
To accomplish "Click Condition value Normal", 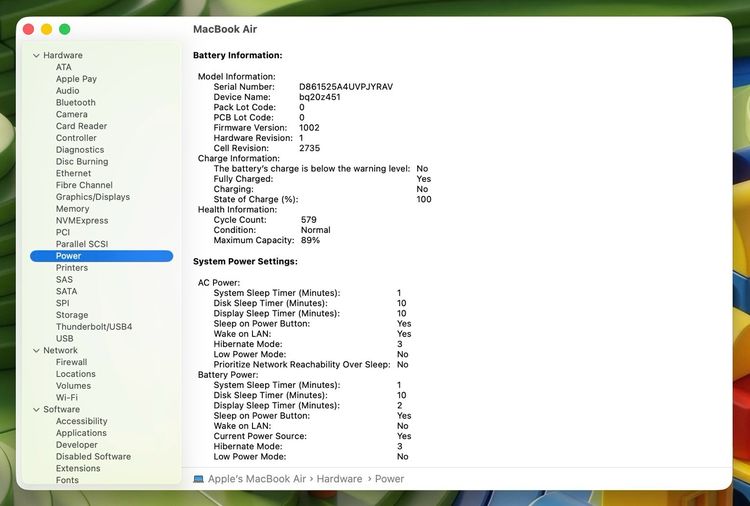I will coord(316,230).
